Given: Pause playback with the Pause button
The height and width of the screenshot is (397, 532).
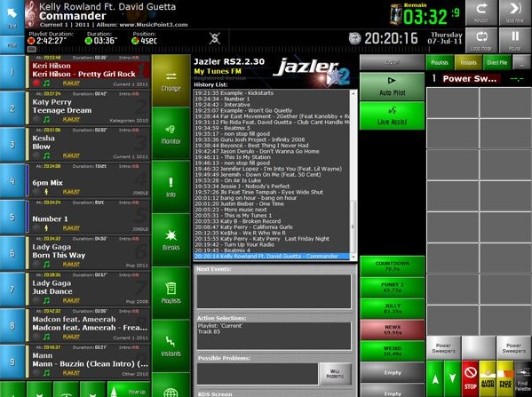Looking at the screenshot, I should (x=515, y=40).
